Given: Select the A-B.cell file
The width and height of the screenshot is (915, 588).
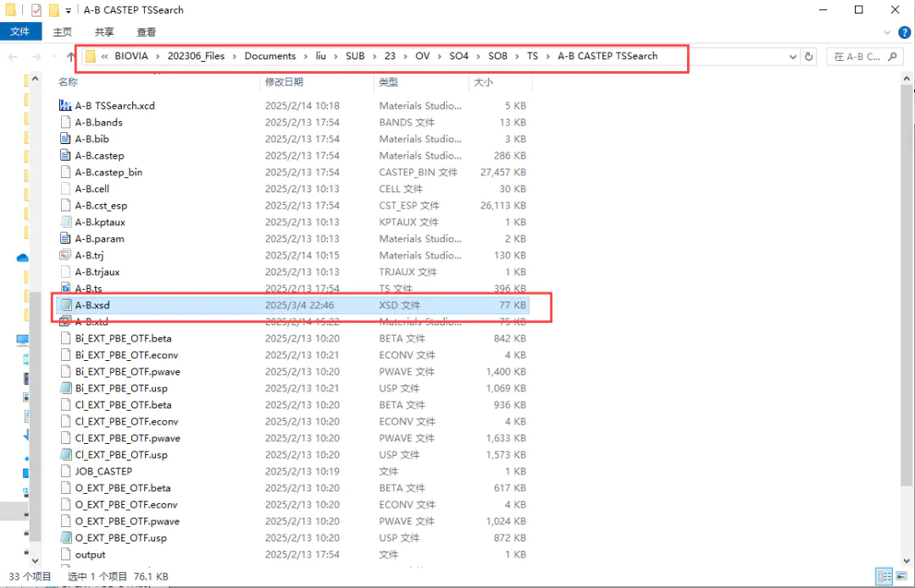Looking at the screenshot, I should pyautogui.click(x=92, y=189).
